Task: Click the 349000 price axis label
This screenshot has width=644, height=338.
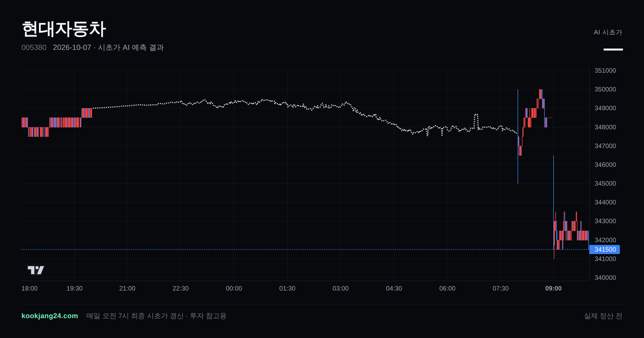Action: 605,108
